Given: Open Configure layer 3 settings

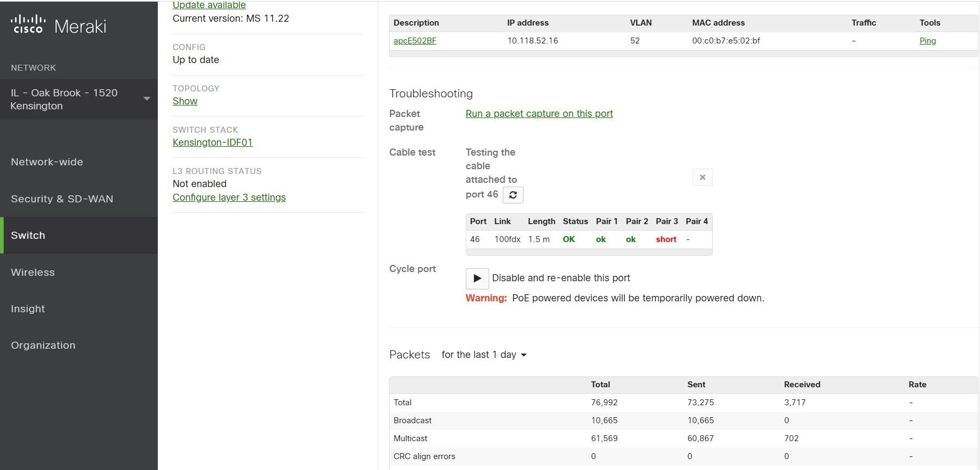Looking at the screenshot, I should click(229, 197).
